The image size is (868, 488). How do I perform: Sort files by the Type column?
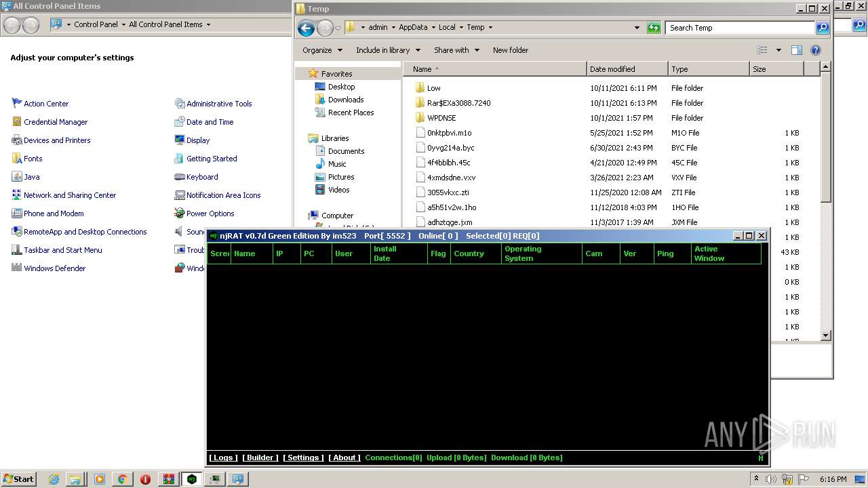tap(709, 69)
